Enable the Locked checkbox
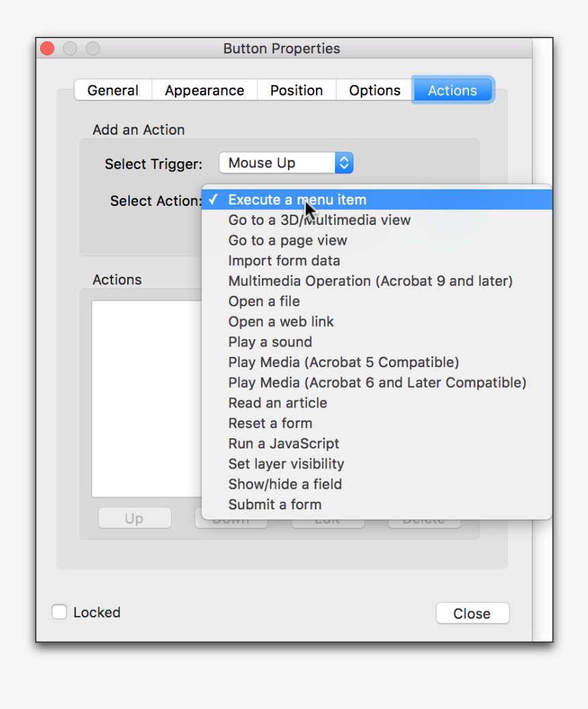The image size is (588, 709). pos(59,612)
